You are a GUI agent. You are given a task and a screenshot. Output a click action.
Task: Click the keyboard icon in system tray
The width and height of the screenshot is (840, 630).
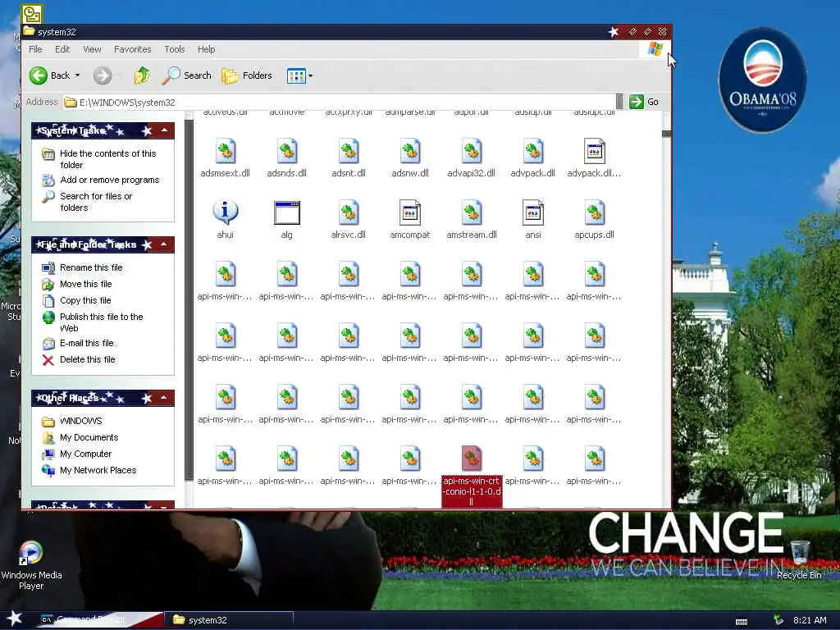[742, 622]
